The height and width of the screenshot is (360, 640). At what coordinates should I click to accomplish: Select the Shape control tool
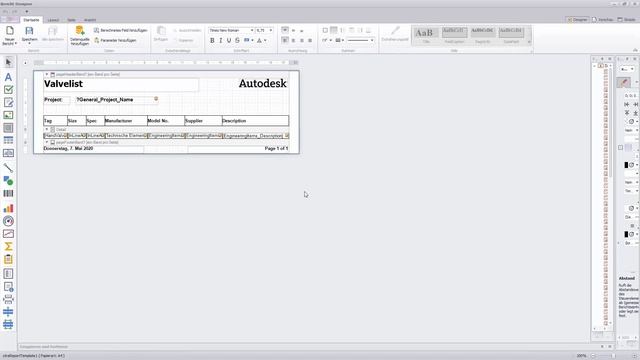click(x=8, y=180)
